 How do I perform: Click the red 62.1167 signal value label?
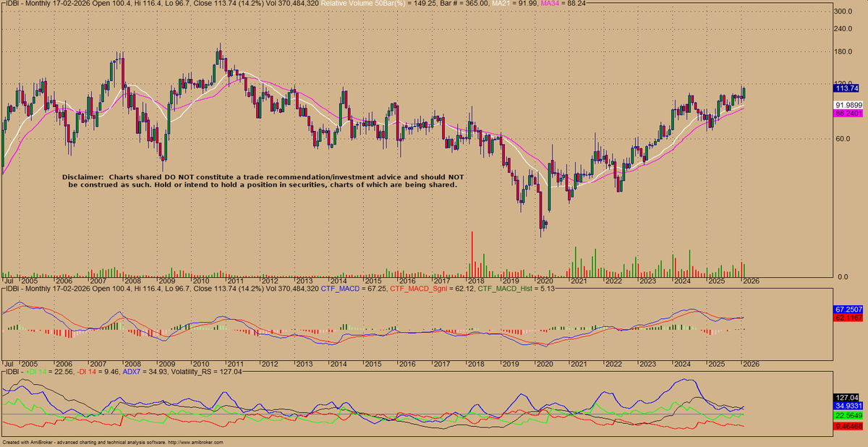[848, 318]
